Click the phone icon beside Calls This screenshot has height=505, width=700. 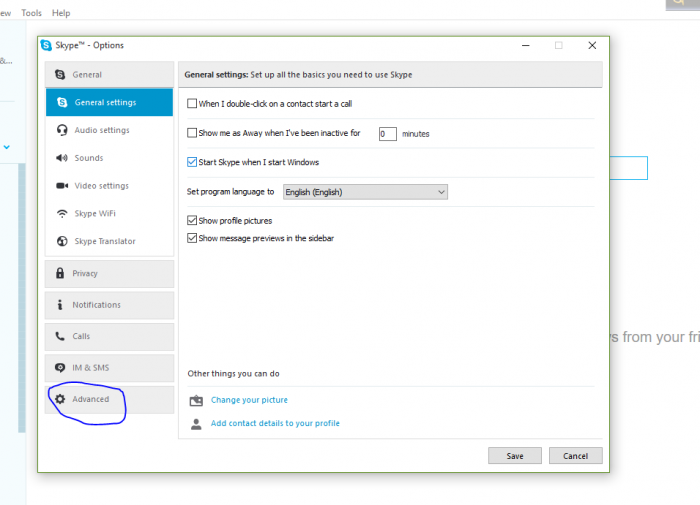click(x=60, y=336)
